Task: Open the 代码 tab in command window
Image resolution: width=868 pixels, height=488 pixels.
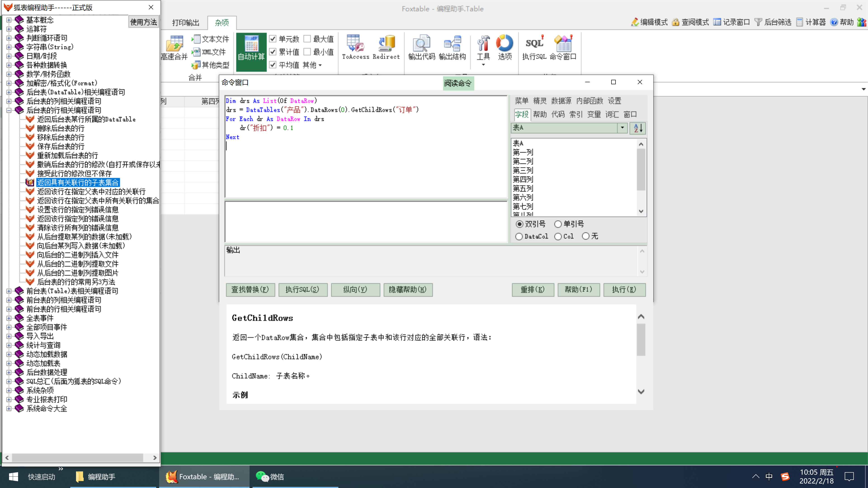Action: (x=558, y=115)
